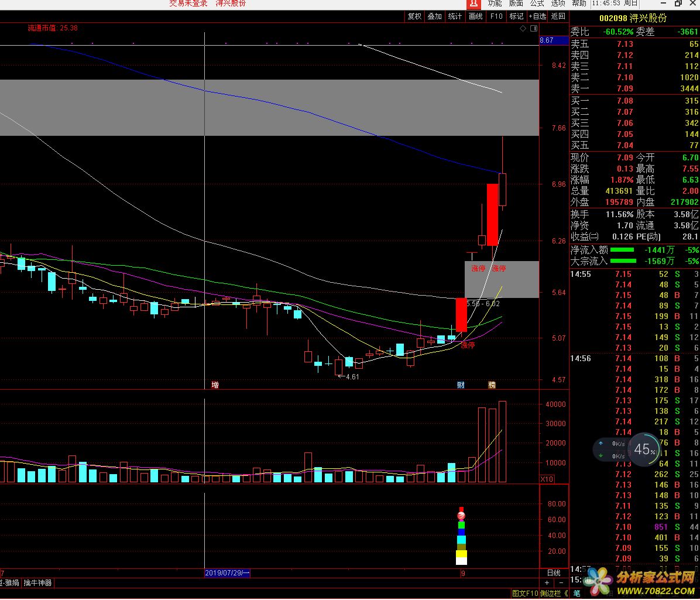
Task: Click the clock showing 11:45:53 周日
Action: click(x=615, y=4)
